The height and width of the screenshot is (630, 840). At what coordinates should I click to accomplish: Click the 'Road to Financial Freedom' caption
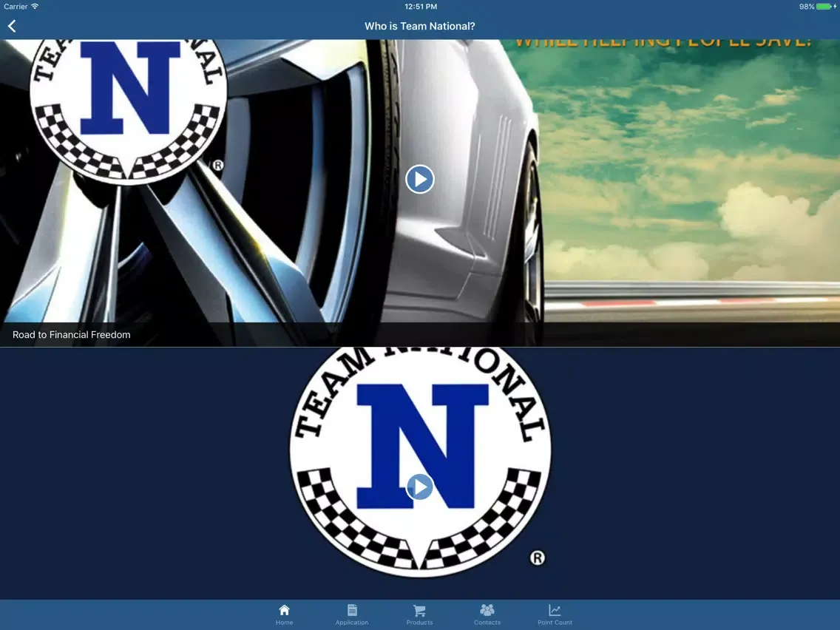coord(71,335)
